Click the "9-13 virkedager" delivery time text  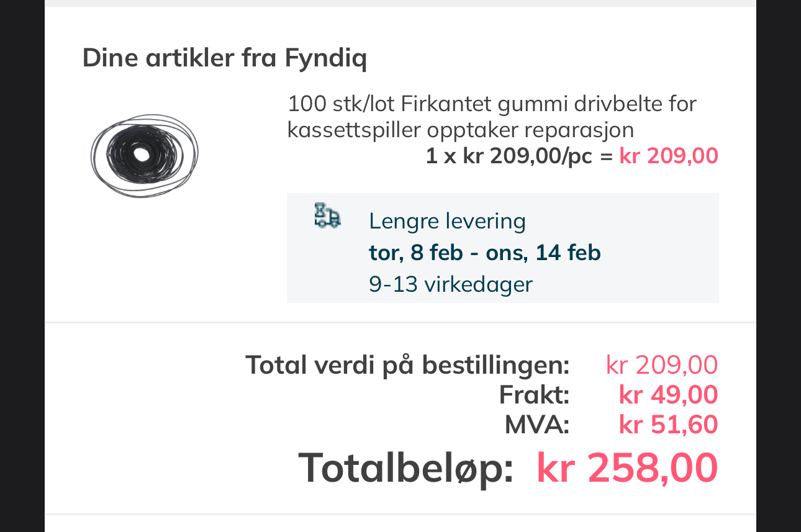450,284
